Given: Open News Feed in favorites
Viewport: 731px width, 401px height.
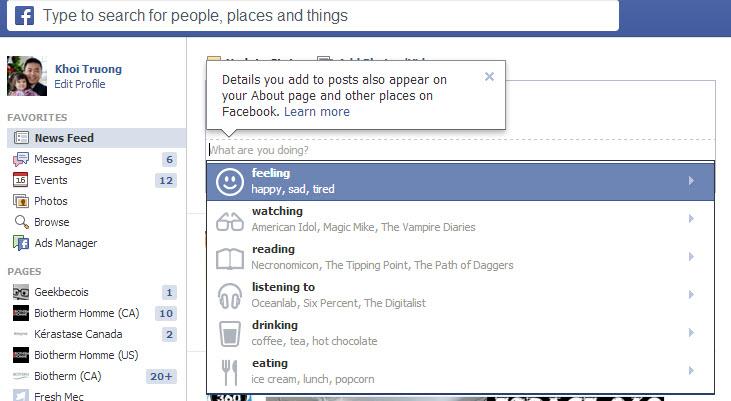Looking at the screenshot, I should point(63,138).
